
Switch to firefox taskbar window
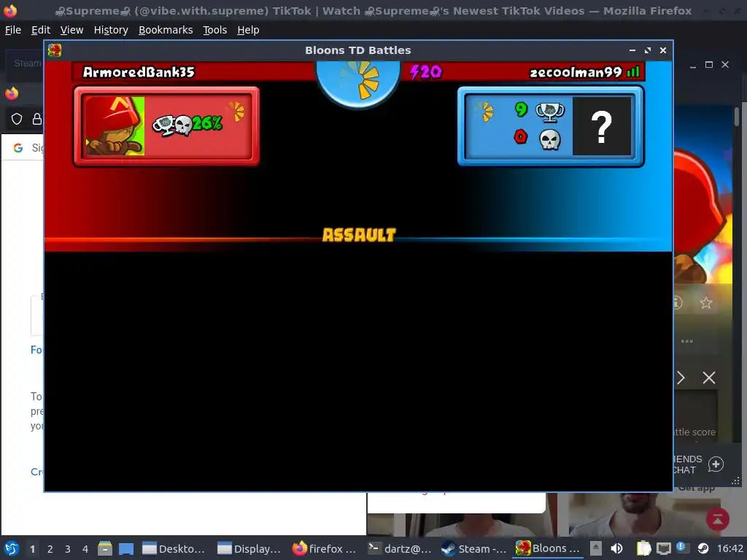[x=324, y=548]
